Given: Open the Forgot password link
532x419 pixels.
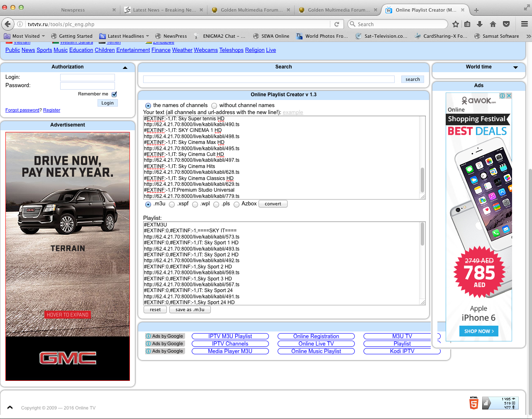Looking at the screenshot, I should click(22, 110).
